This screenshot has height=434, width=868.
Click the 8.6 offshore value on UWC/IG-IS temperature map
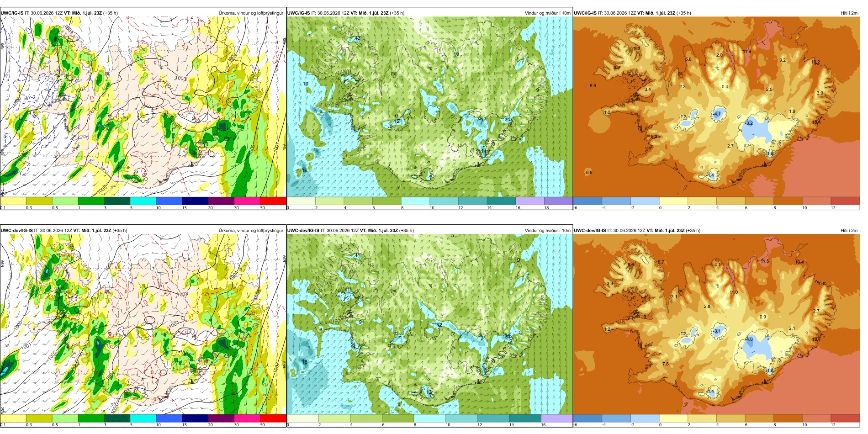click(x=593, y=85)
